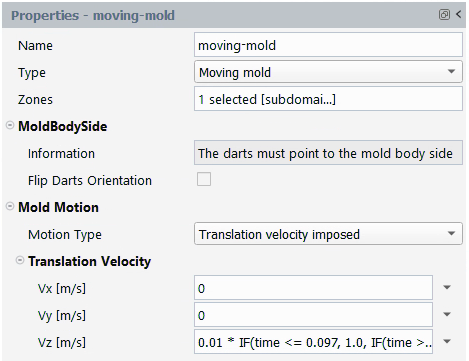Open the Motion Type dropdown
This screenshot has height=361, width=469.
328,234
